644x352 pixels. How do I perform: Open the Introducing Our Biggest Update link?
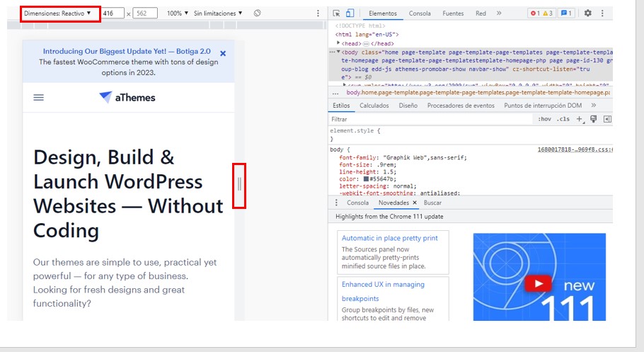tap(127, 52)
